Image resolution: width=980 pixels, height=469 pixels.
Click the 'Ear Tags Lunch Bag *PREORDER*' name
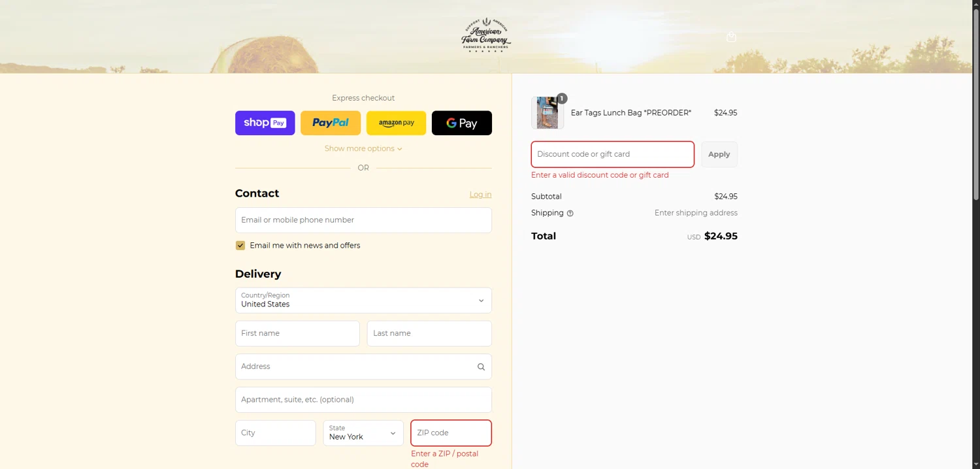[631, 113]
